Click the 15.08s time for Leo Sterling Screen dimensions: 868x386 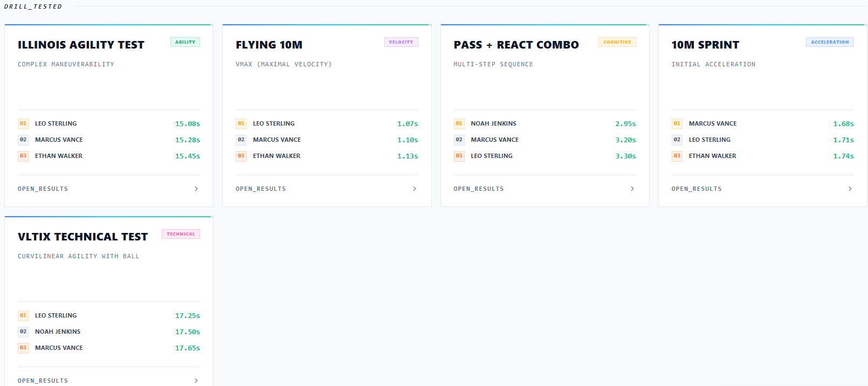pos(188,123)
